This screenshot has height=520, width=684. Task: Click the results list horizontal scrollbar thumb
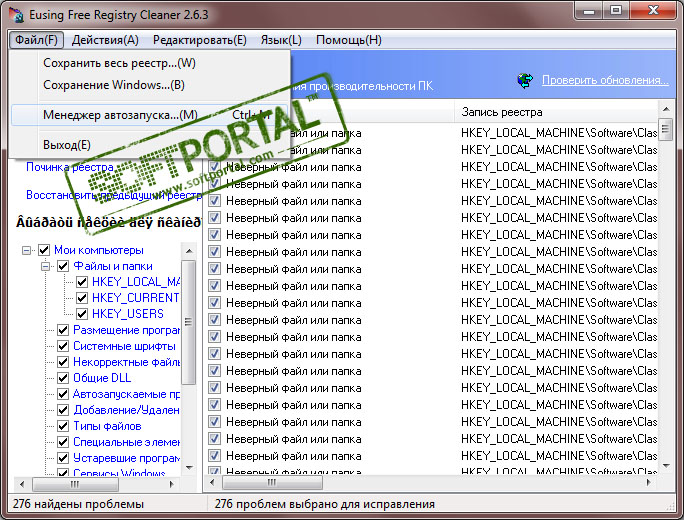[272, 482]
